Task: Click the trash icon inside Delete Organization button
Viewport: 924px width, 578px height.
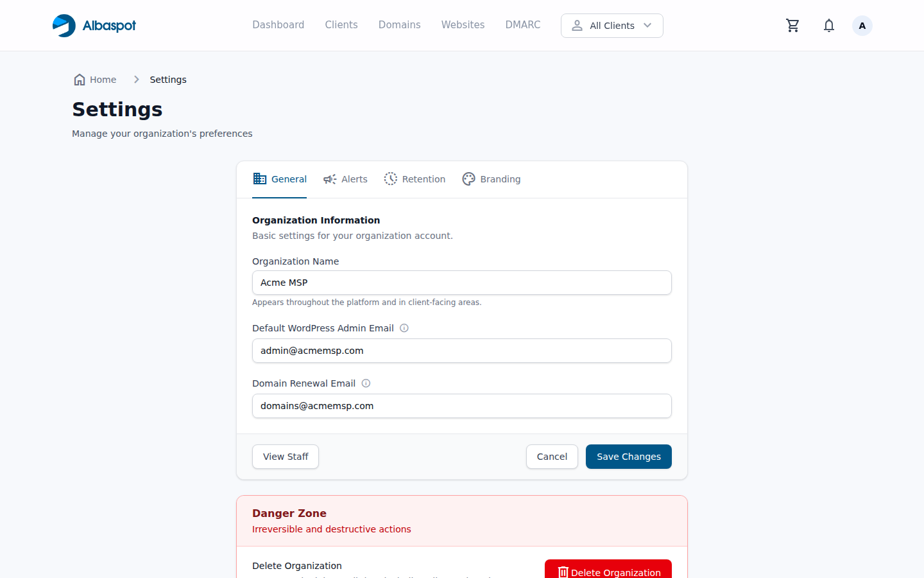Action: (x=563, y=572)
